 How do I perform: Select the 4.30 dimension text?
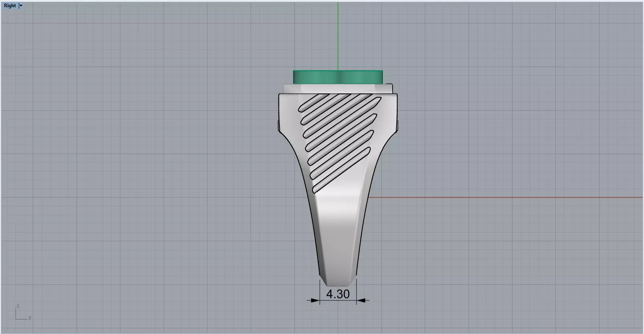point(338,294)
